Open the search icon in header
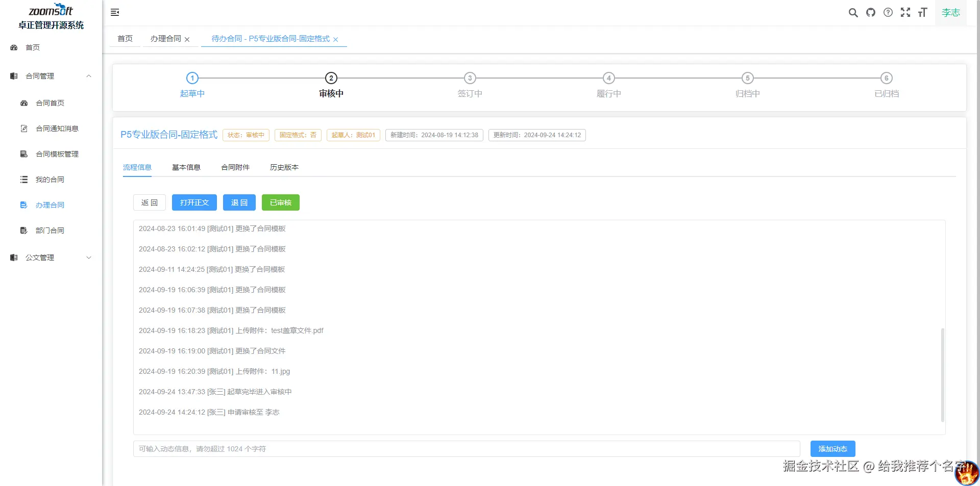 (x=853, y=13)
